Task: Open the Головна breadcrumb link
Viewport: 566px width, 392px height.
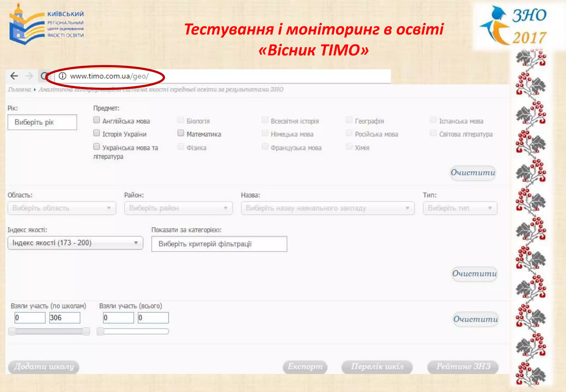Action: [x=19, y=90]
